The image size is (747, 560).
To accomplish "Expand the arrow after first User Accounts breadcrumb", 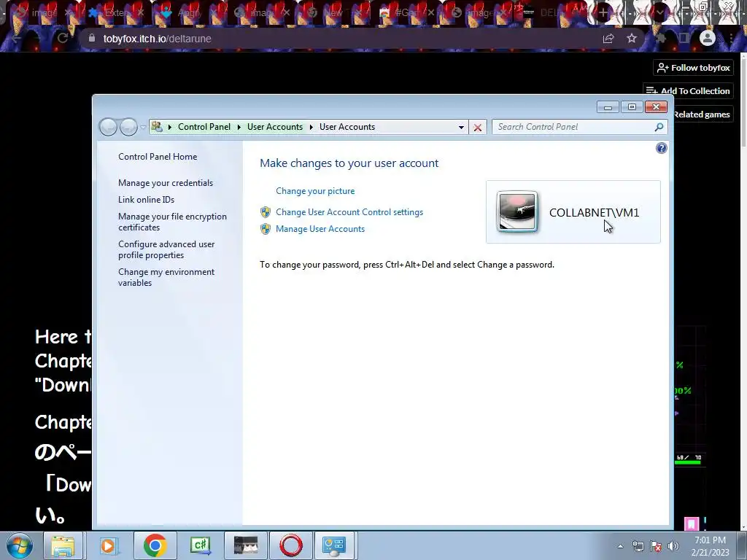I will tap(311, 127).
